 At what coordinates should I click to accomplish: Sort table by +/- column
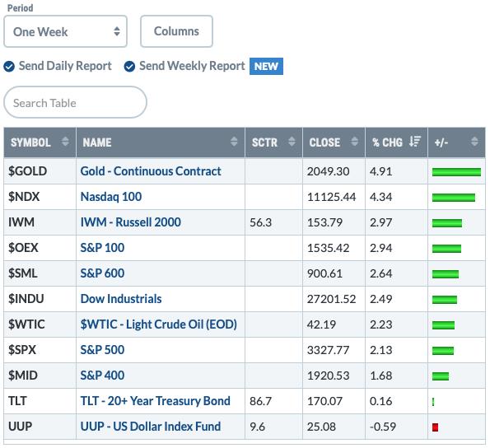pos(456,142)
